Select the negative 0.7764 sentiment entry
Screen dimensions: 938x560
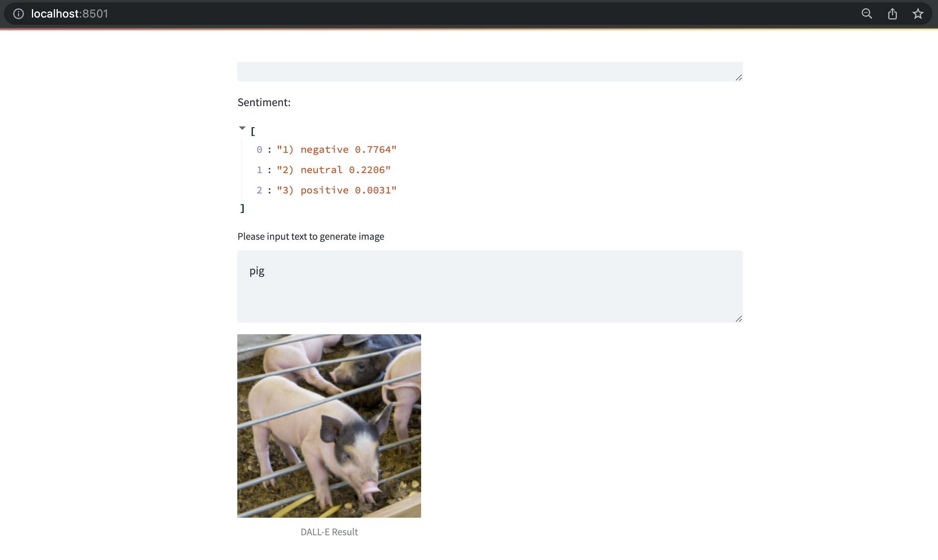pos(337,149)
